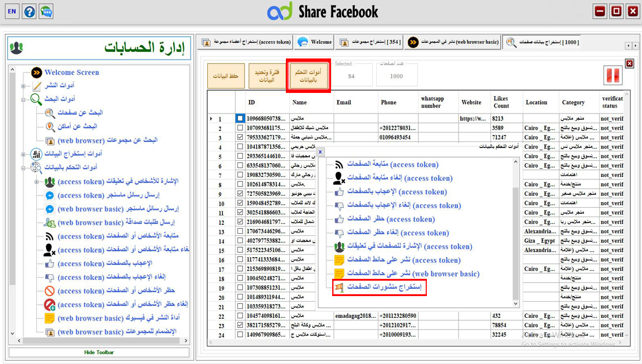Click the Welcome Screen tree item
The height and width of the screenshot is (364, 642).
[72, 73]
